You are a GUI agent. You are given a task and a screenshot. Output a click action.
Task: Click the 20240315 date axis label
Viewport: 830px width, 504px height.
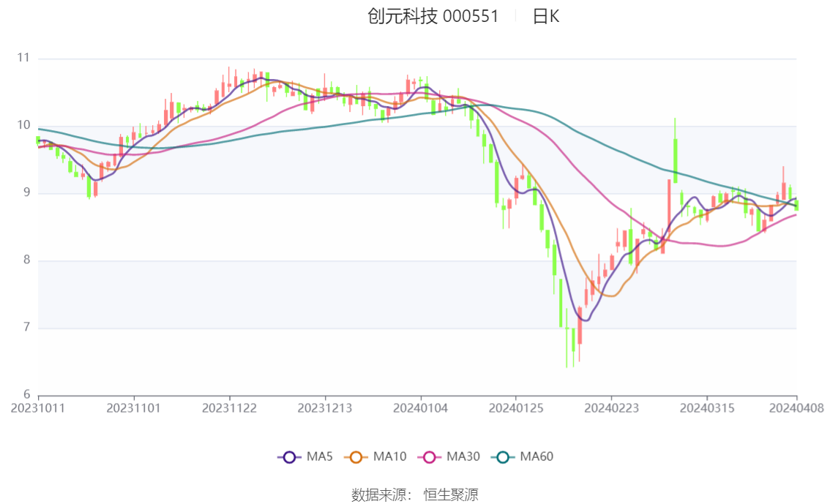click(x=707, y=408)
